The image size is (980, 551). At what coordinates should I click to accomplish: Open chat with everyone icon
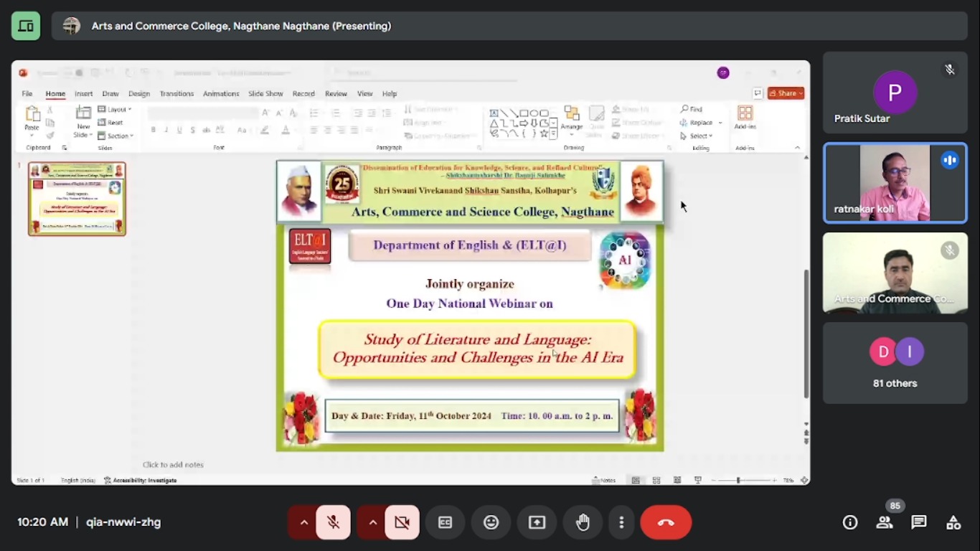(919, 522)
